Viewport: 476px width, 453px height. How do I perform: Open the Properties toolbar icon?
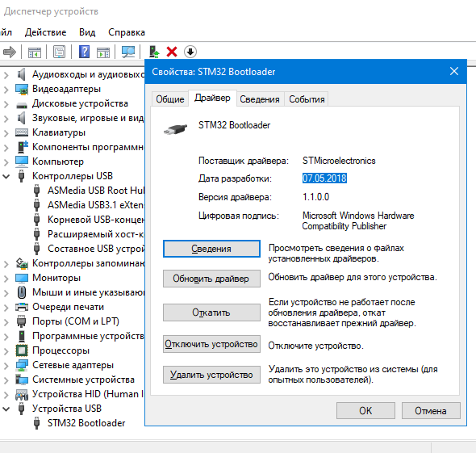click(59, 52)
